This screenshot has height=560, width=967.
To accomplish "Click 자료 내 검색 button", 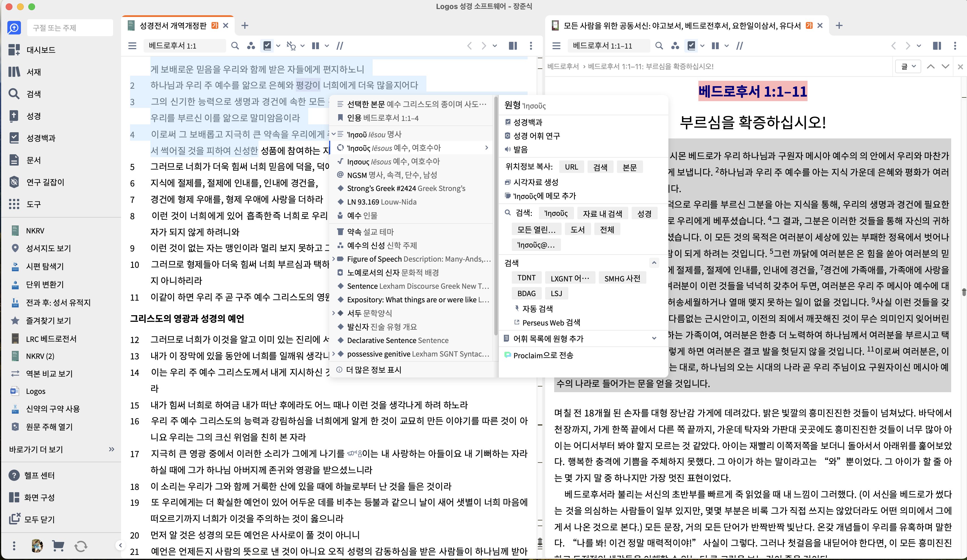I will coord(602,213).
